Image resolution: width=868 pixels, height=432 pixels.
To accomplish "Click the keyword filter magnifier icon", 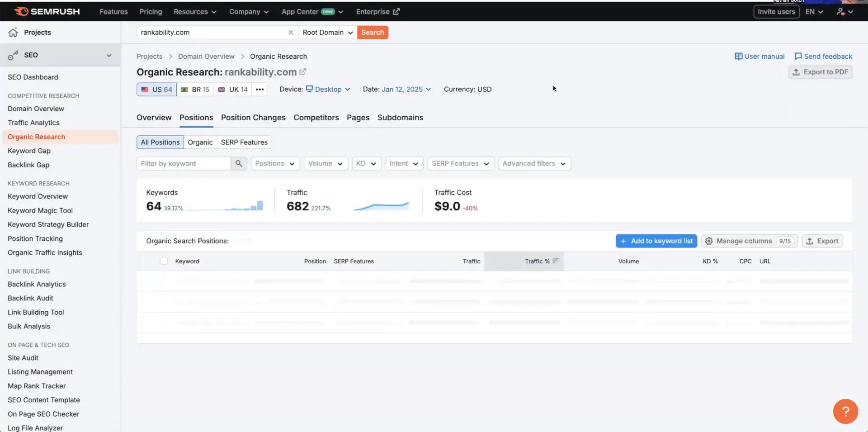I will (x=239, y=163).
